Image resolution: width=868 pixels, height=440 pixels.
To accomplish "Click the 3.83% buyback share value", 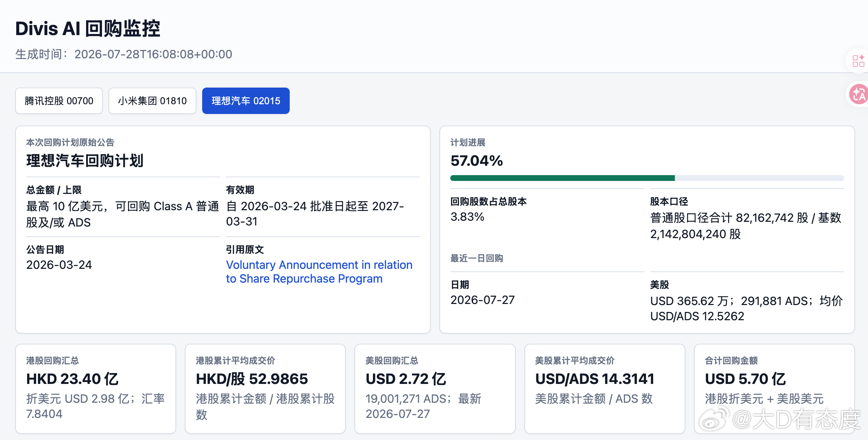I will coord(467,217).
